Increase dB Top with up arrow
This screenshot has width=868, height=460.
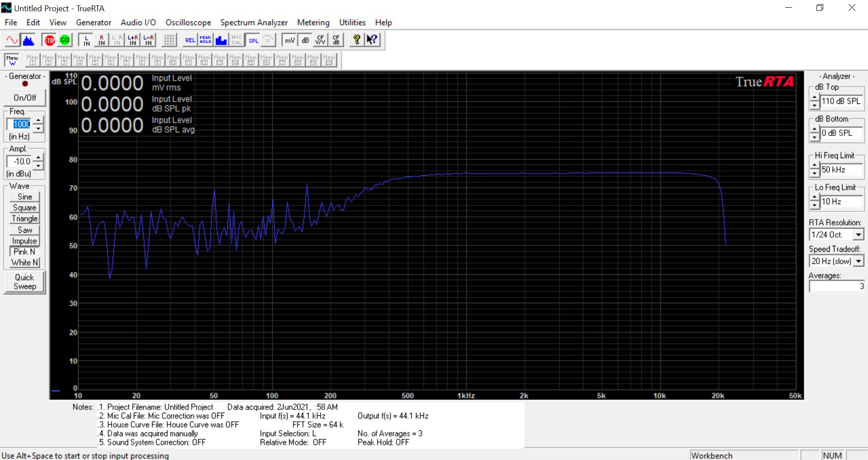click(815, 98)
